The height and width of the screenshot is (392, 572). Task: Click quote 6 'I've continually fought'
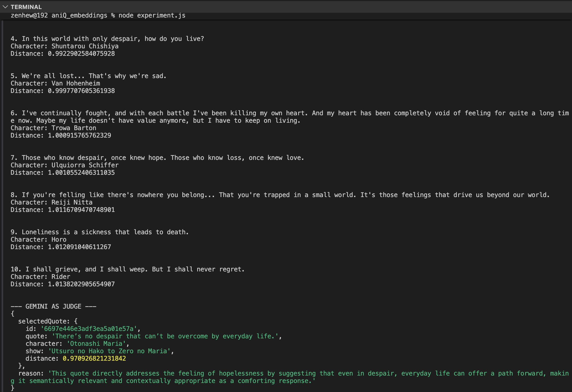tap(290, 117)
